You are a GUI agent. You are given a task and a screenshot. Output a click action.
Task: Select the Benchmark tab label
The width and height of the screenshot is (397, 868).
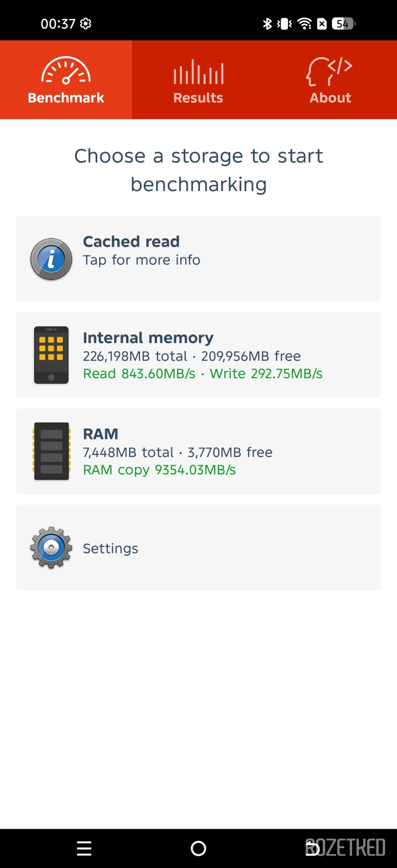coord(66,98)
